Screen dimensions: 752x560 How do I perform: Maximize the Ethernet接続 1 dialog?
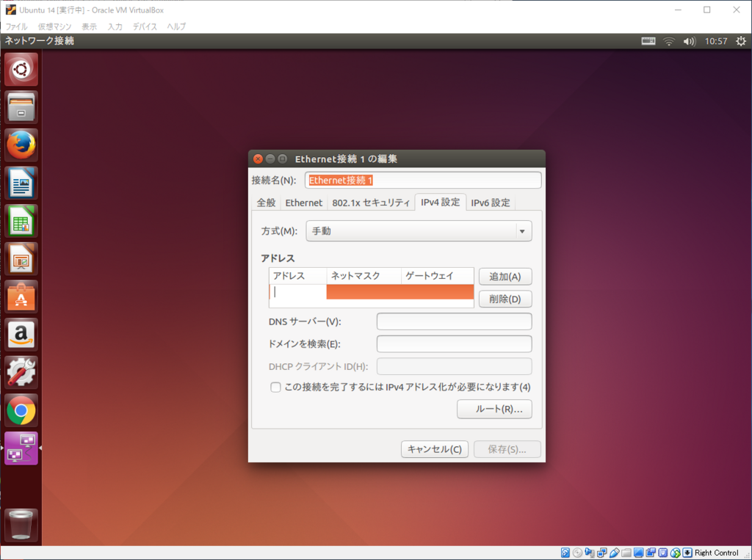point(283,159)
